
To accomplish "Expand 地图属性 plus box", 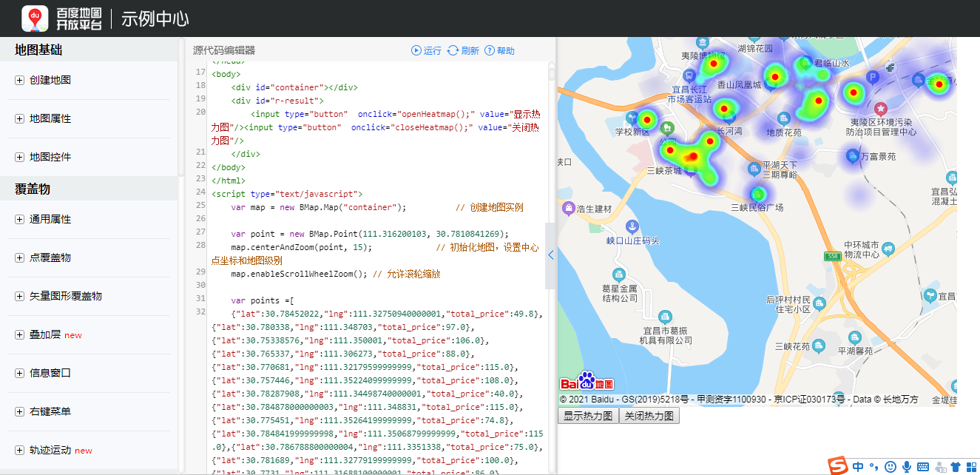I will pos(20,118).
